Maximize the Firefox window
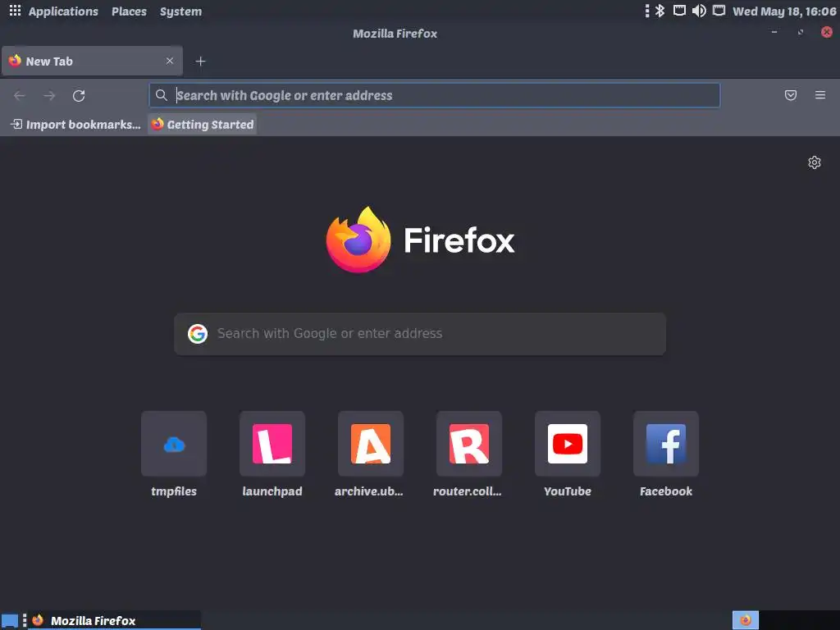840x630 pixels. point(801,32)
